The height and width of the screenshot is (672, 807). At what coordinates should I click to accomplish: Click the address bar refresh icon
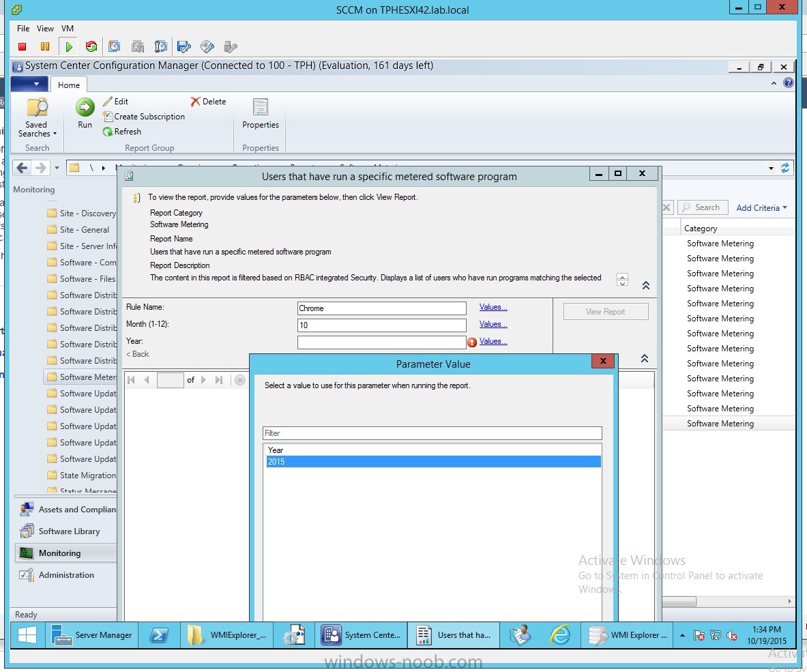(x=785, y=168)
